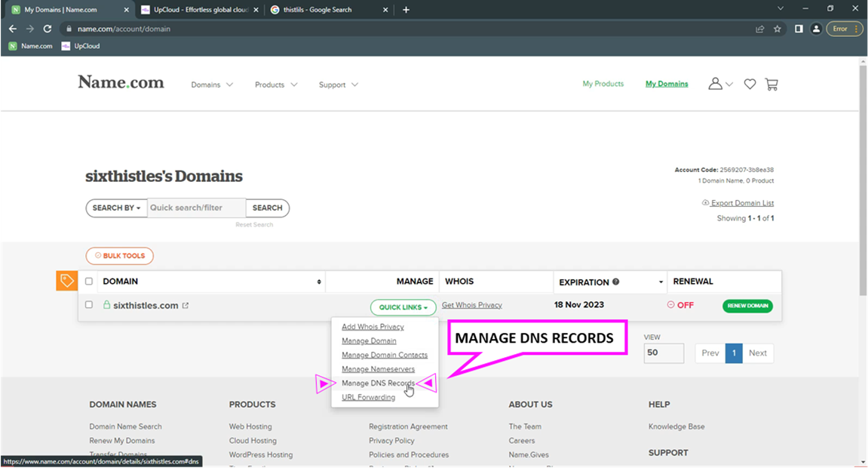Click the Export Domain List link
This screenshot has width=868, height=468.
click(x=738, y=203)
